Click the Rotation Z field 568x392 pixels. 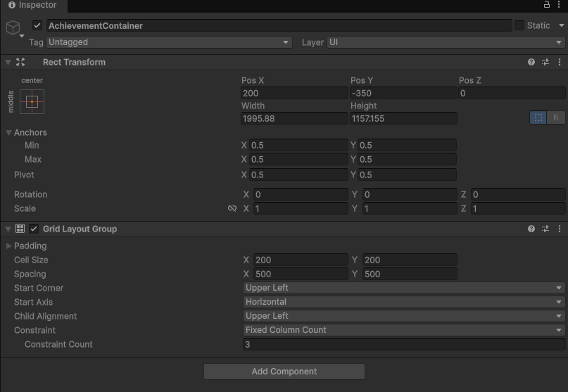tap(518, 194)
